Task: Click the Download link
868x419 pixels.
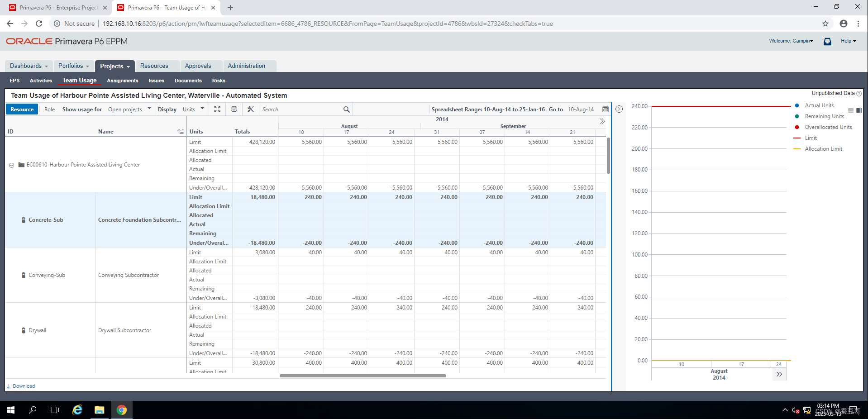Action: coord(21,386)
